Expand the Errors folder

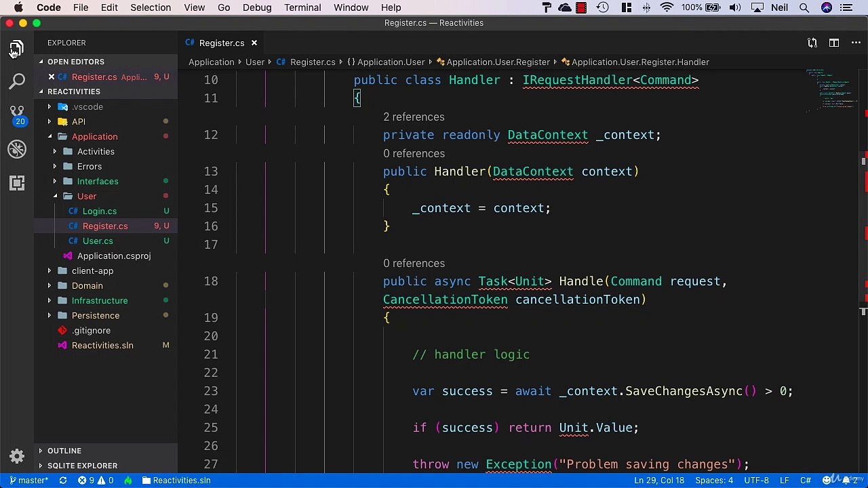pyautogui.click(x=90, y=166)
